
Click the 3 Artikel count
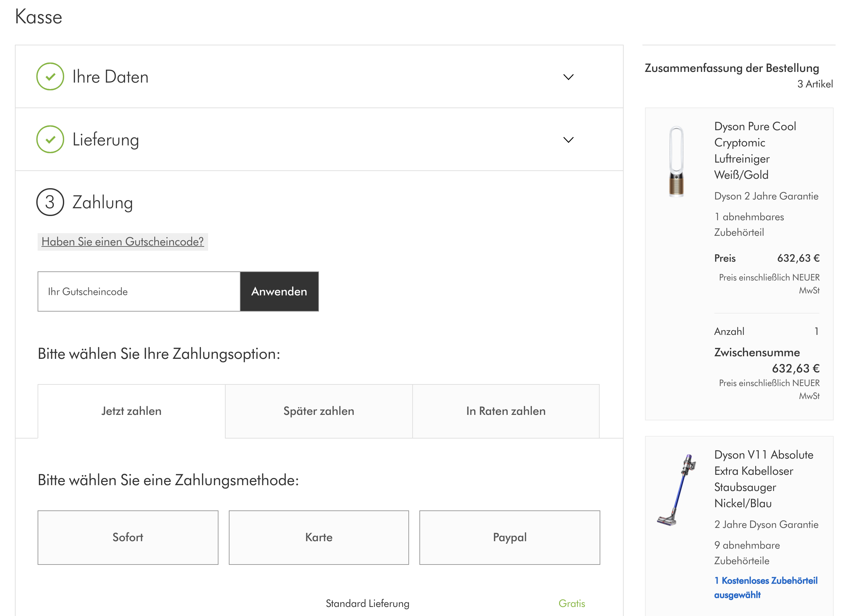(x=815, y=84)
